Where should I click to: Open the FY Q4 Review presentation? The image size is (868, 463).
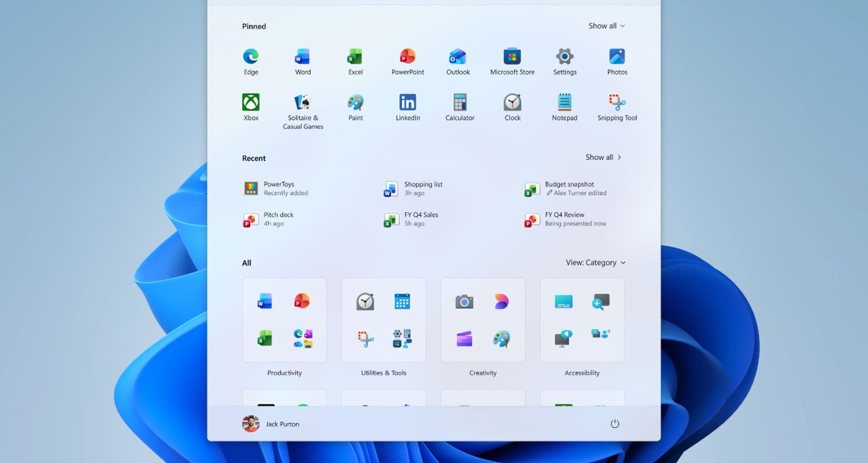565,219
